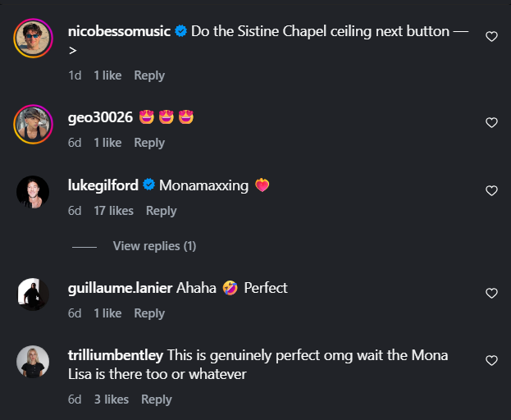
Task: Like nicobessomusic's Sistine Chapel comment
Action: [491, 36]
